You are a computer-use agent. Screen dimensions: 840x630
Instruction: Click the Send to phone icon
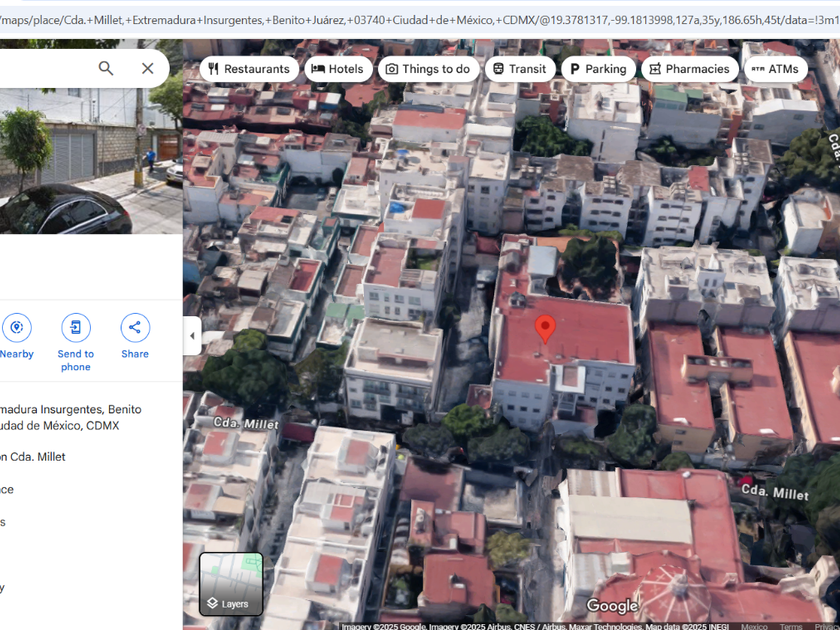[75, 328]
